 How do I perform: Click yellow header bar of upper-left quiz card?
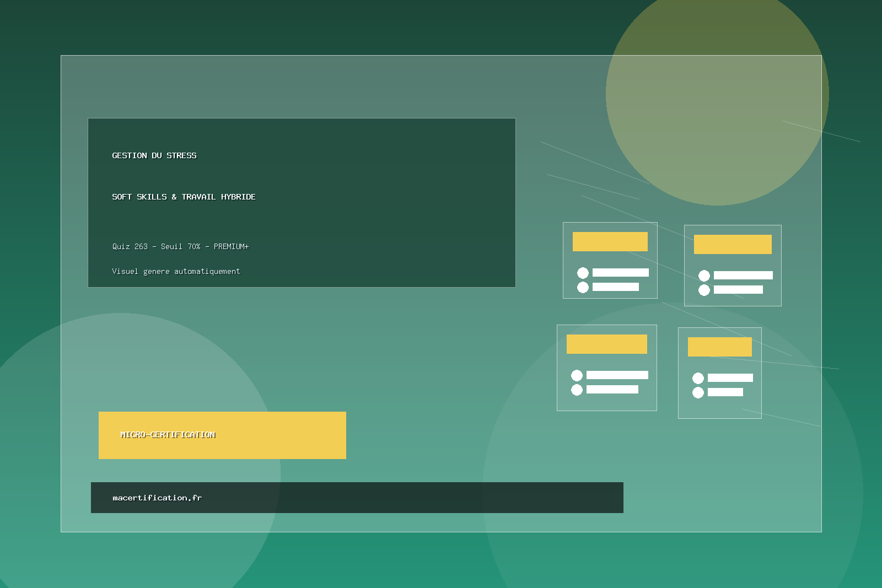tap(610, 241)
